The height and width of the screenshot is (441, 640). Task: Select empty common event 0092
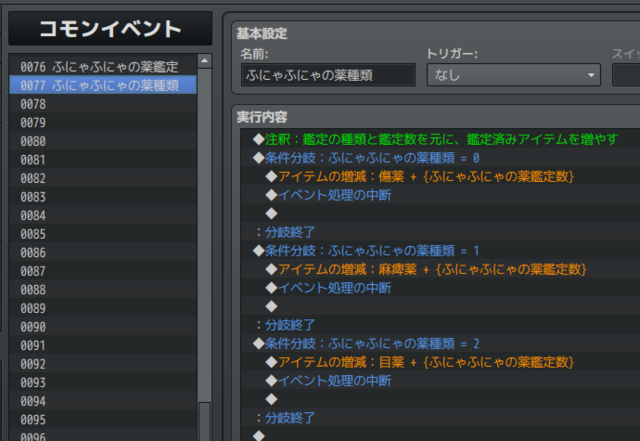[x=103, y=364]
